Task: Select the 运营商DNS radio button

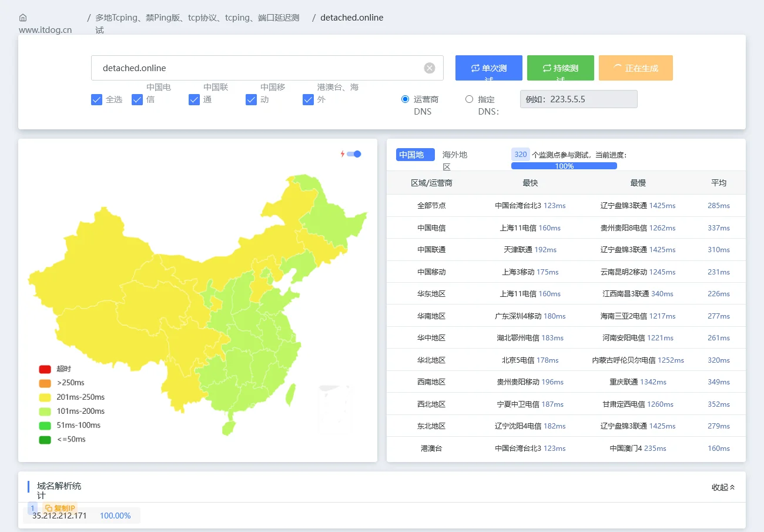Action: click(405, 99)
